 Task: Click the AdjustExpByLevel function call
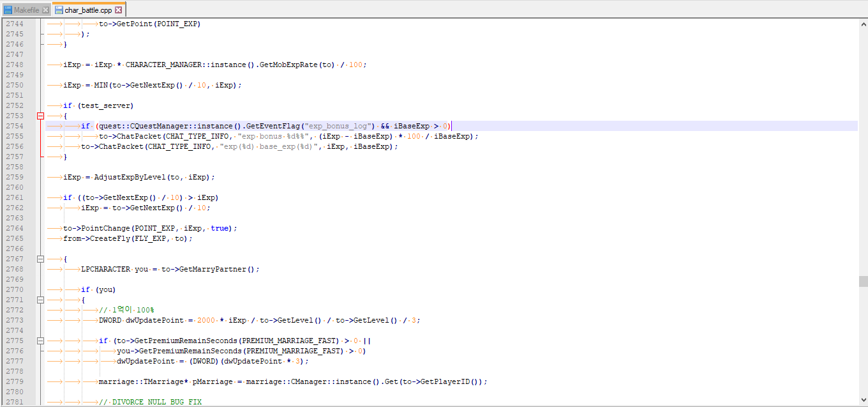point(153,177)
